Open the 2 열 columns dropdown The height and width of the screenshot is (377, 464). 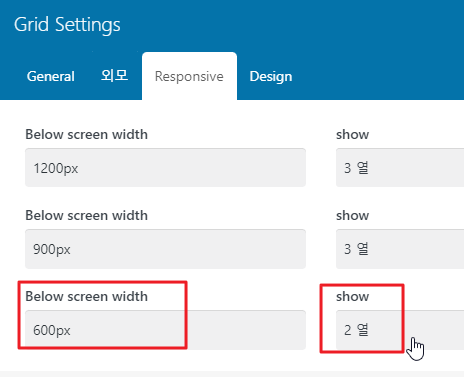point(400,330)
